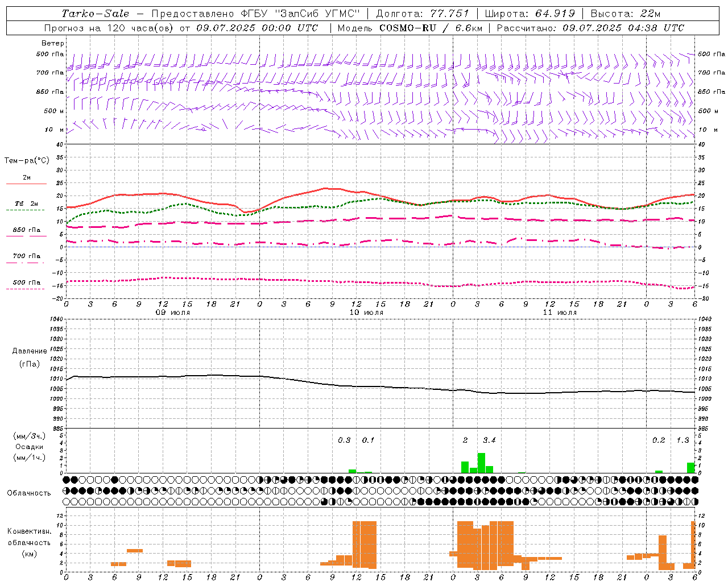
Task: Click the '(мм/1ч.)' precipitation unit label
Action: (x=30, y=458)
